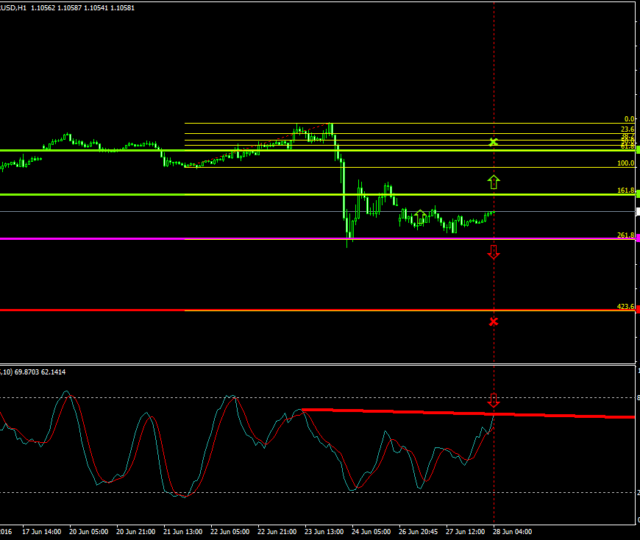Click the red down arrow in the oscillator panel
This screenshot has height=540, width=640.
click(x=493, y=401)
